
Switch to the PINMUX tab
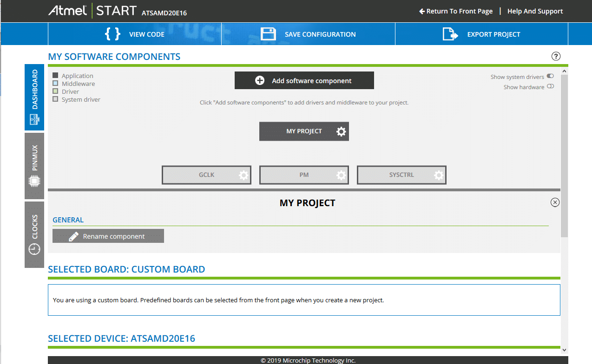34,166
